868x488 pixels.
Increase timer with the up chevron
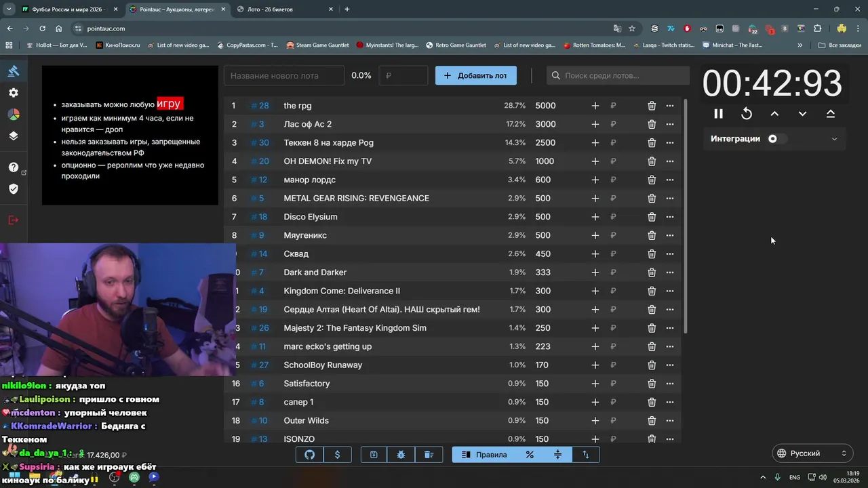(774, 114)
